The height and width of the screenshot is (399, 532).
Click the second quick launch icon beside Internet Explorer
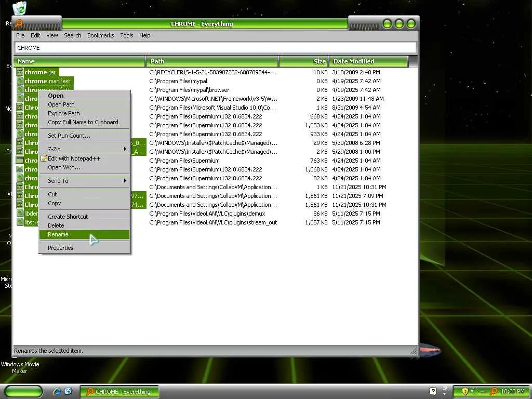pyautogui.click(x=68, y=391)
